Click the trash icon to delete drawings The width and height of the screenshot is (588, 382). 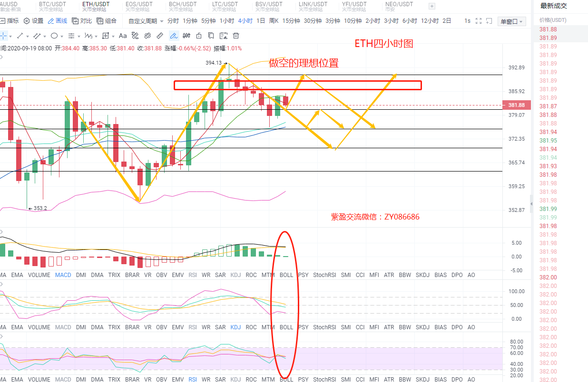coord(235,36)
